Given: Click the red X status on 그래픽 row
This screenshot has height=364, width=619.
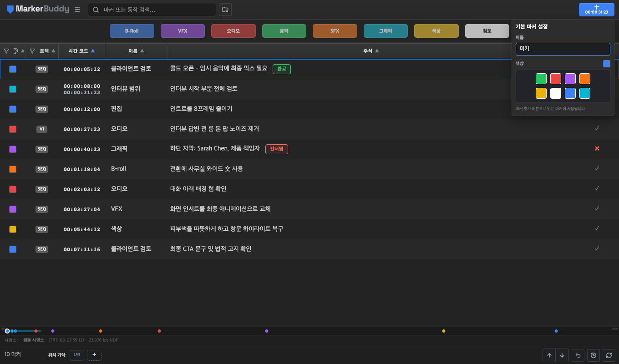Looking at the screenshot, I should pyautogui.click(x=597, y=149).
